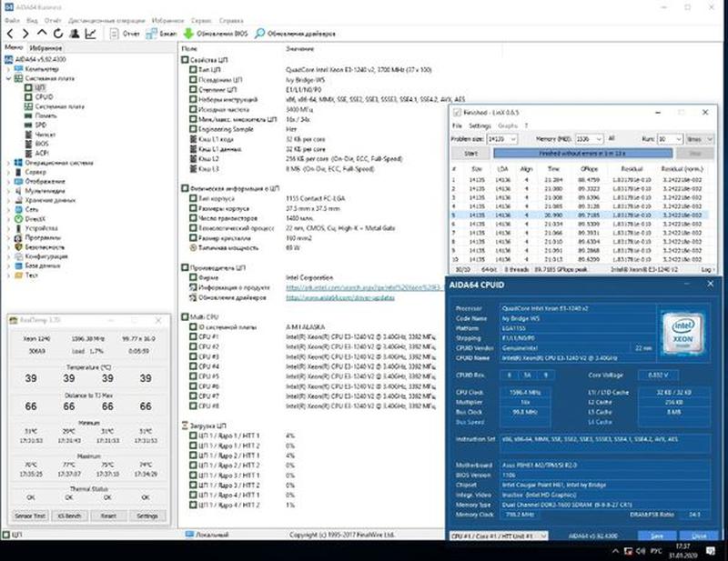Go forward with the right arrow toolbar icon
Image resolution: width=728 pixels, height=561 pixels.
[25, 34]
